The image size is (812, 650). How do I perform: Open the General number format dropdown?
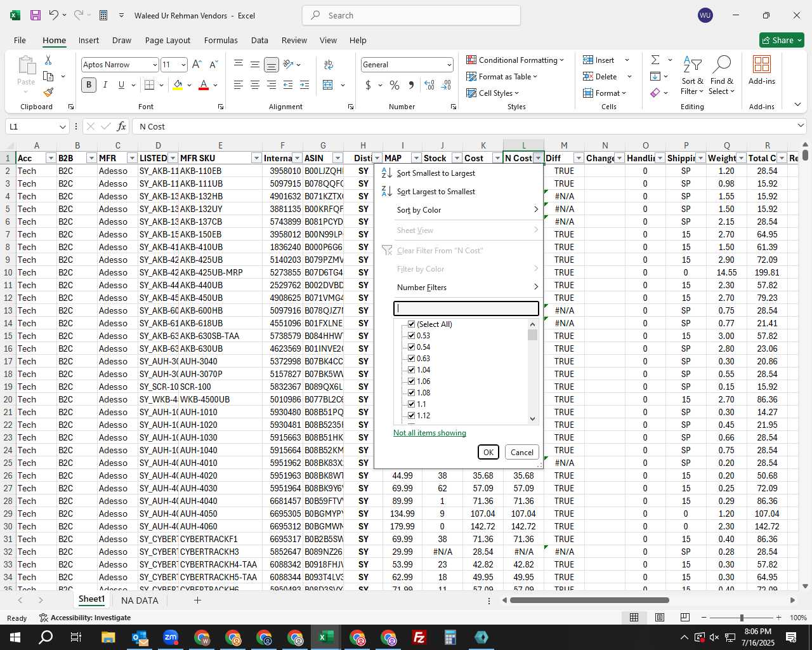point(449,65)
